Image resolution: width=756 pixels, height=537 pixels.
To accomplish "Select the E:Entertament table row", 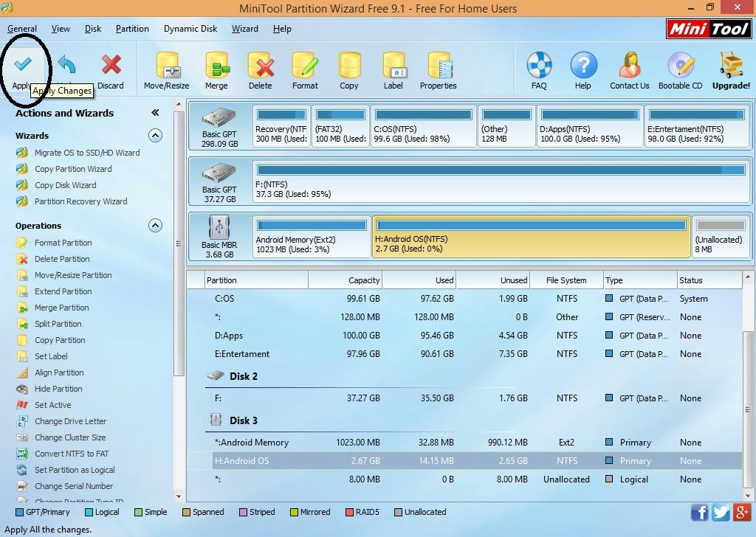I will click(464, 354).
